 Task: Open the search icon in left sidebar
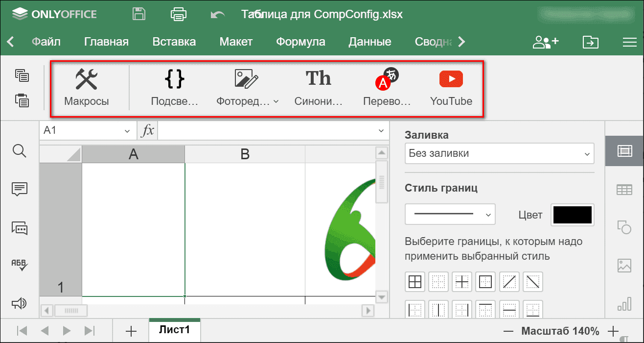[x=19, y=151]
